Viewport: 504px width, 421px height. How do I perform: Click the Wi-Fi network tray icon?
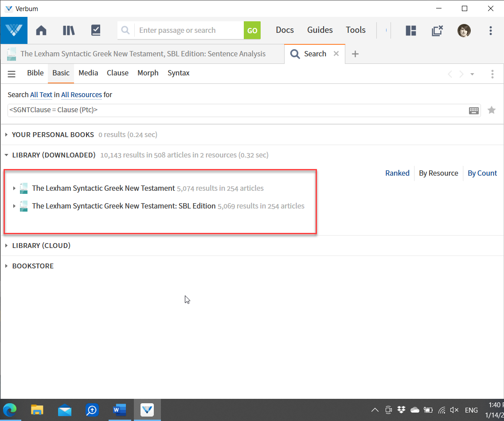coord(442,410)
